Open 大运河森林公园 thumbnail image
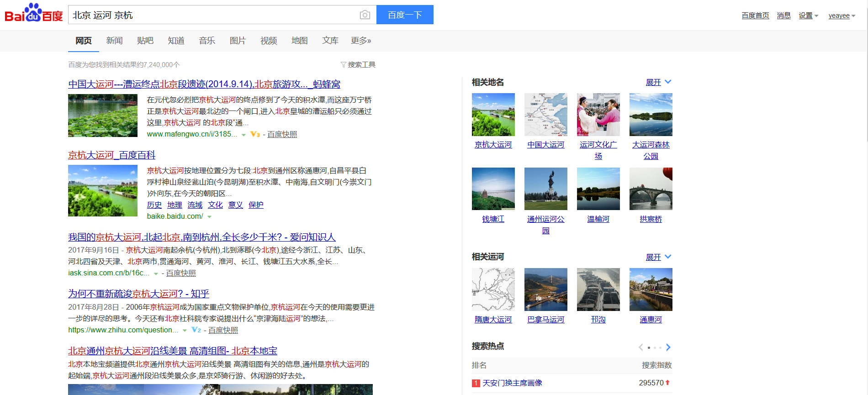This screenshot has width=868, height=395. tap(651, 115)
